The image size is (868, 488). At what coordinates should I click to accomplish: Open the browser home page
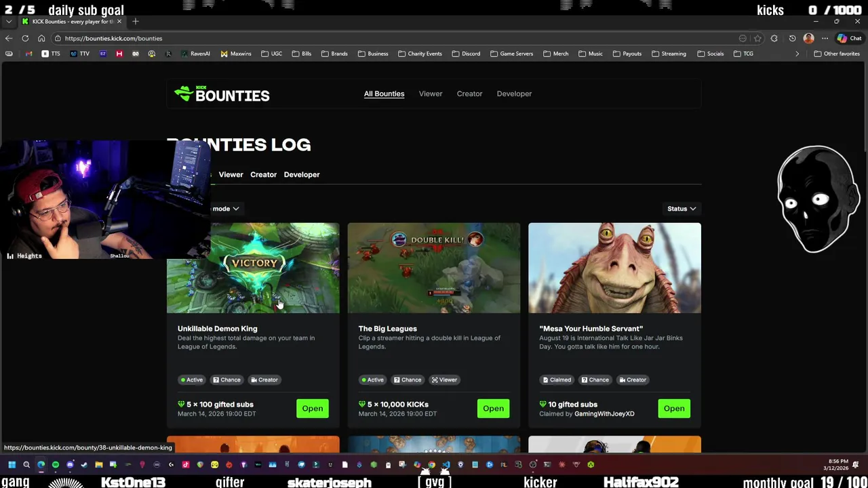point(41,39)
